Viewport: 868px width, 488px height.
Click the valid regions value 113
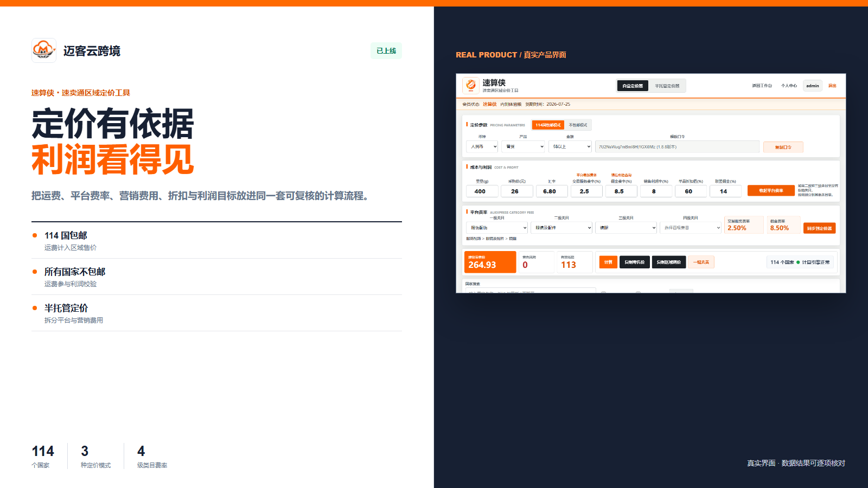[x=569, y=265]
